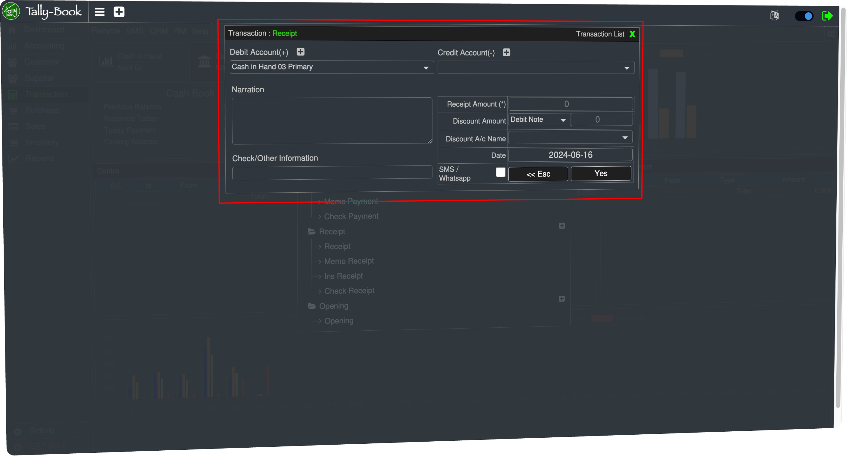
Task: Click the green logout icon
Action: pos(827,16)
